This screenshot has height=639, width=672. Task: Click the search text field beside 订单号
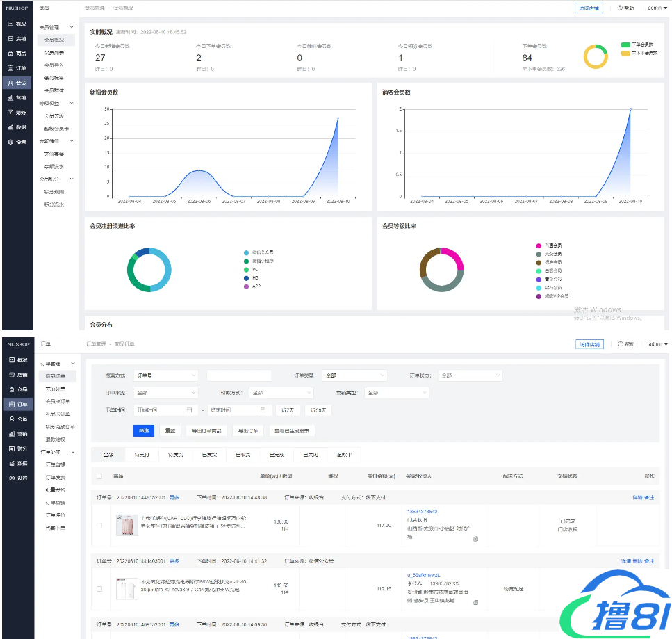click(238, 375)
